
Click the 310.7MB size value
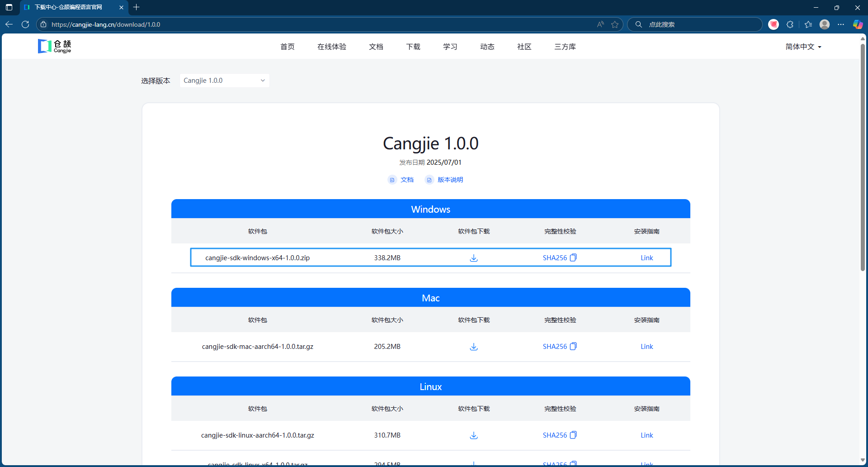(x=387, y=435)
